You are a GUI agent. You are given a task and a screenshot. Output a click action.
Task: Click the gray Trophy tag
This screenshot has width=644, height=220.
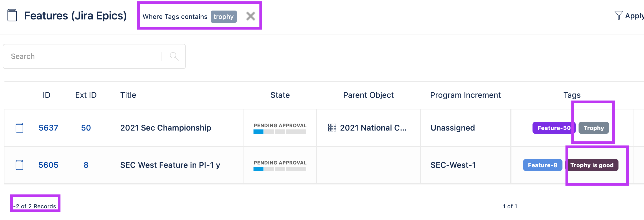coord(594,128)
